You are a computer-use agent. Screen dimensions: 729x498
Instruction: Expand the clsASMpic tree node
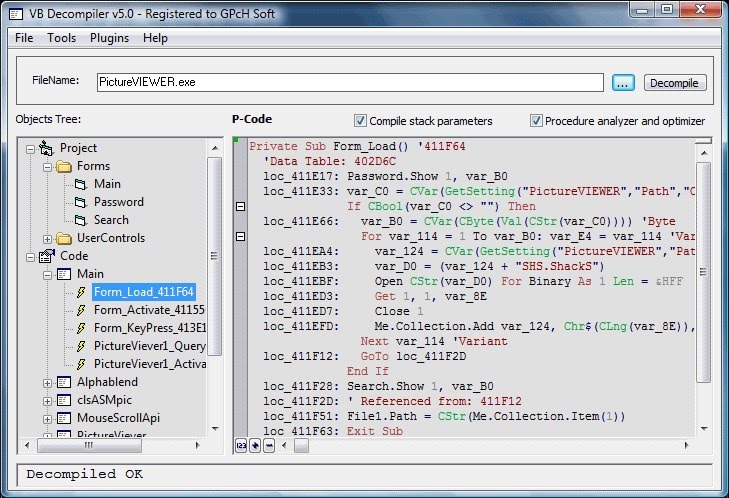point(48,400)
